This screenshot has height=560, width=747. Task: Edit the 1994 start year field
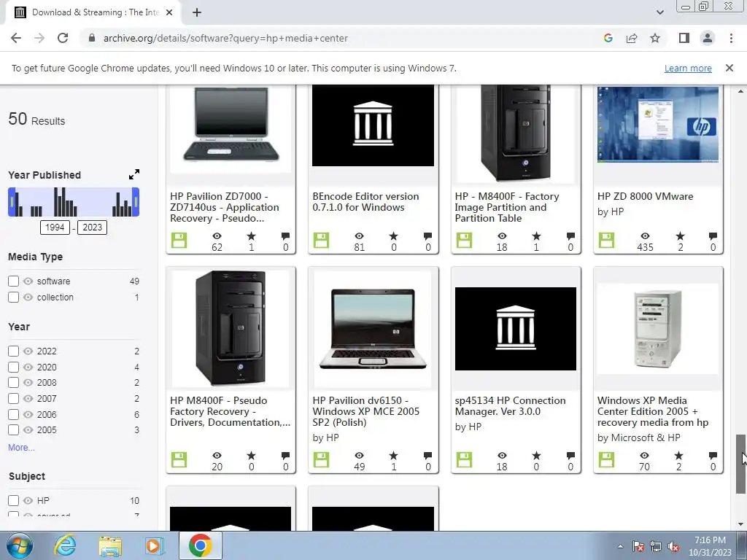click(55, 227)
